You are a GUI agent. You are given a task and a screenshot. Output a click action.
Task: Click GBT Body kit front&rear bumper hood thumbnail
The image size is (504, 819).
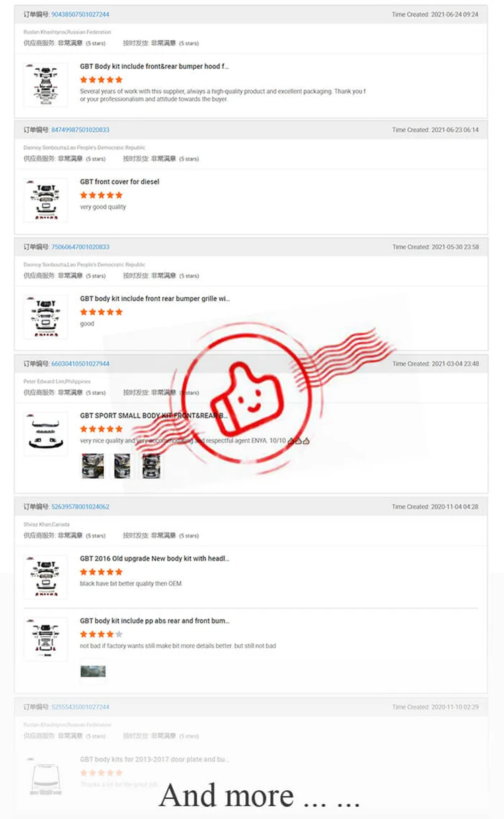(x=46, y=84)
